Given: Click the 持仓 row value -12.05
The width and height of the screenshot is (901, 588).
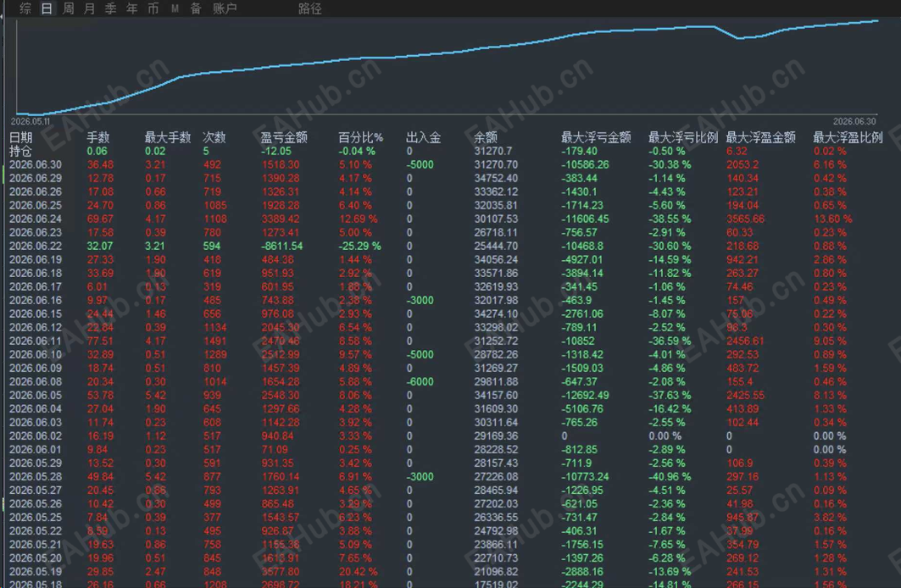Looking at the screenshot, I should point(276,151).
